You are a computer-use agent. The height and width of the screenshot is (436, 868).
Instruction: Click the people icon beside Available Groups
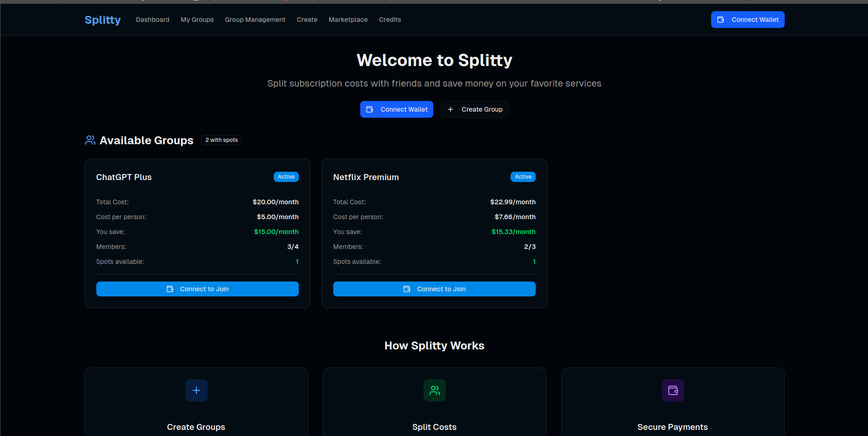point(90,140)
